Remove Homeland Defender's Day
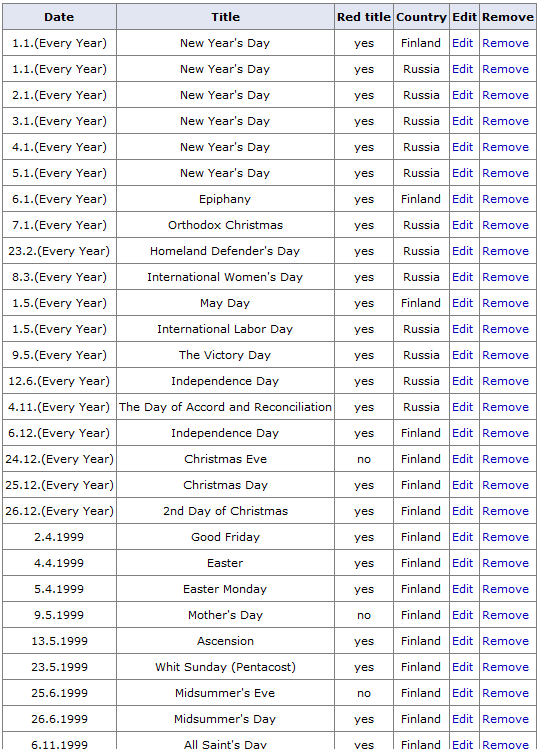540x753 pixels. tap(505, 251)
